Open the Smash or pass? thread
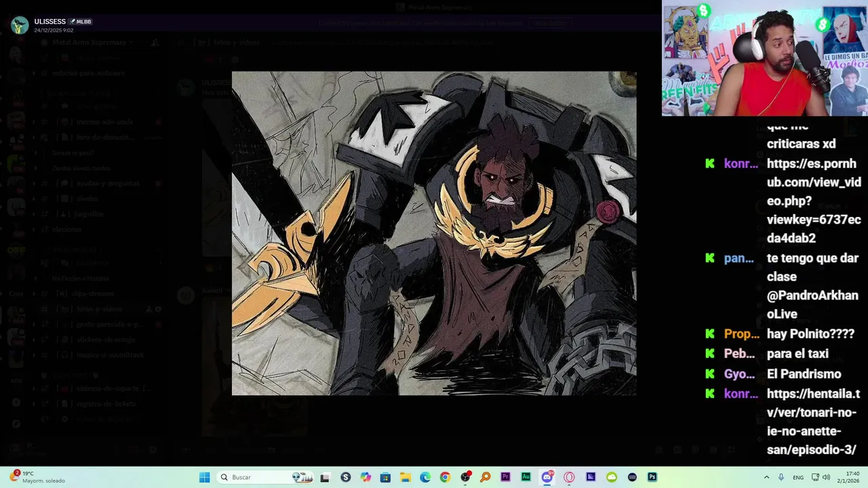Viewport: 868px width, 488px height. pyautogui.click(x=73, y=153)
